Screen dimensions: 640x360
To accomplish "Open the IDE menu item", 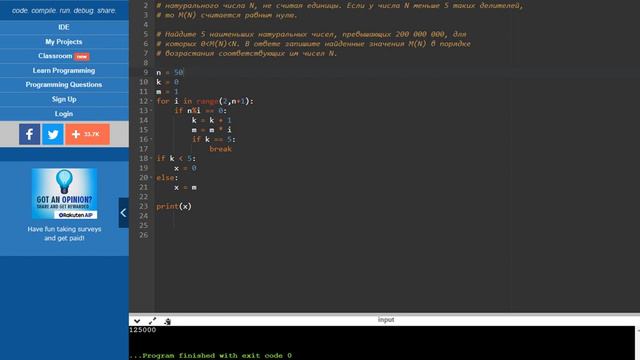I will (64, 27).
